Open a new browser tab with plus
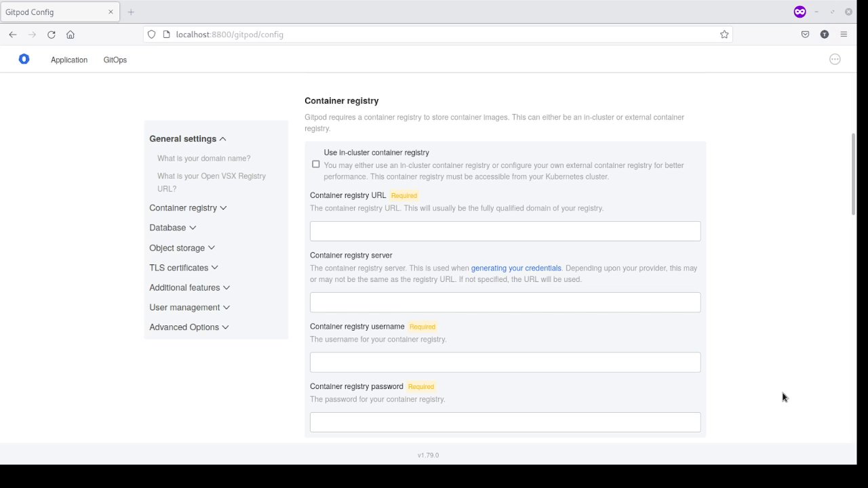Image resolution: width=868 pixels, height=488 pixels. pyautogui.click(x=131, y=12)
